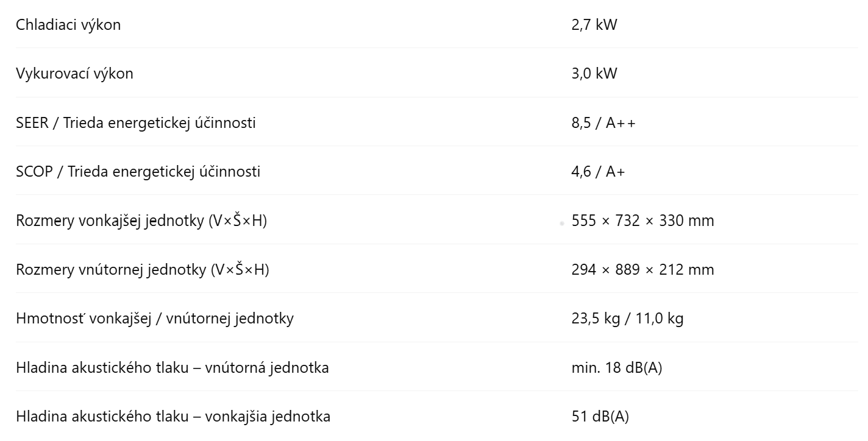Select the '555 × 732 × 330 mm' dimensions
This screenshot has height=441, width=868.
(x=642, y=220)
